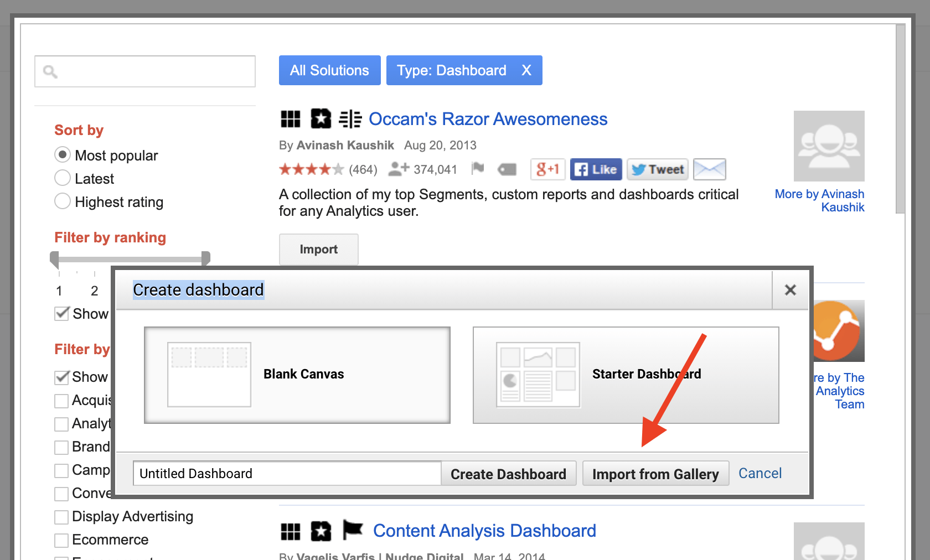
Task: Check the Branding category checkbox
Action: pyautogui.click(x=61, y=447)
